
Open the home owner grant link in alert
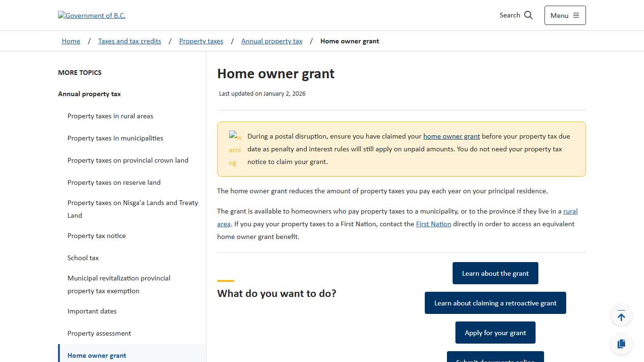coord(451,136)
